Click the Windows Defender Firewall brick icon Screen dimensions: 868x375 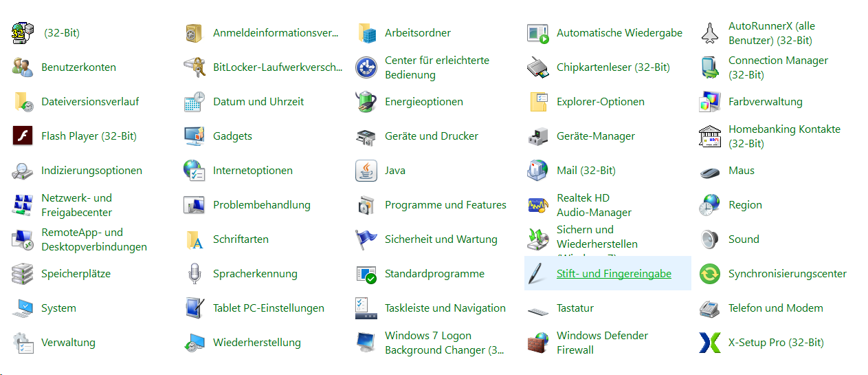(538, 343)
